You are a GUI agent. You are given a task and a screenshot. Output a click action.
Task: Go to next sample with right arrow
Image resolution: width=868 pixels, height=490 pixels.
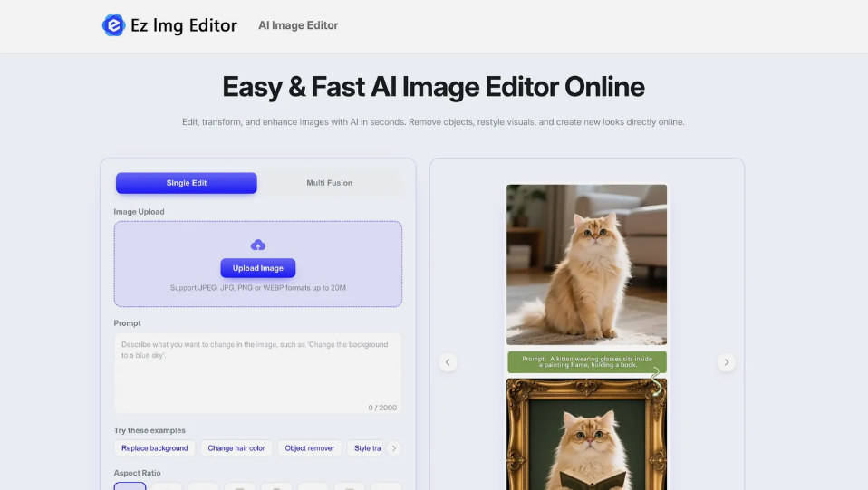tap(727, 362)
